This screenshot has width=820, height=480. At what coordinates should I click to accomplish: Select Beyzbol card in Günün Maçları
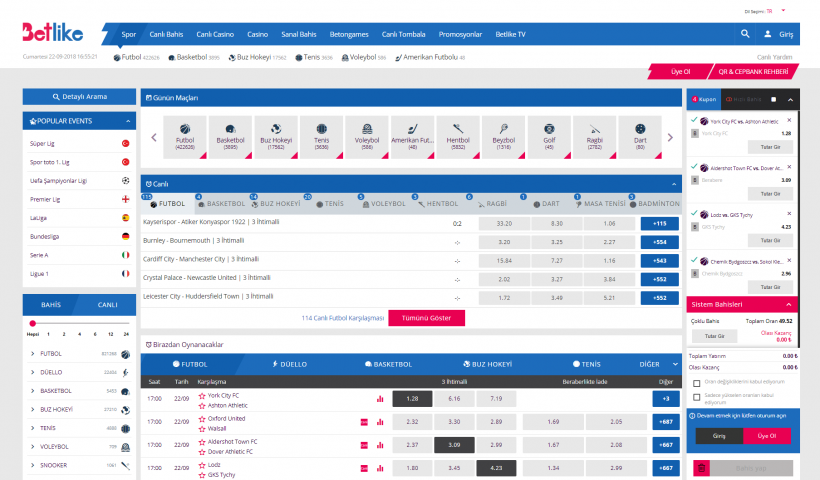point(504,137)
